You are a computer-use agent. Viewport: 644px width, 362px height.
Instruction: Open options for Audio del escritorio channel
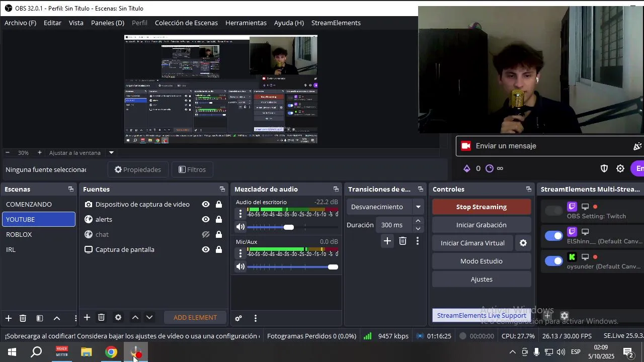[x=240, y=213]
